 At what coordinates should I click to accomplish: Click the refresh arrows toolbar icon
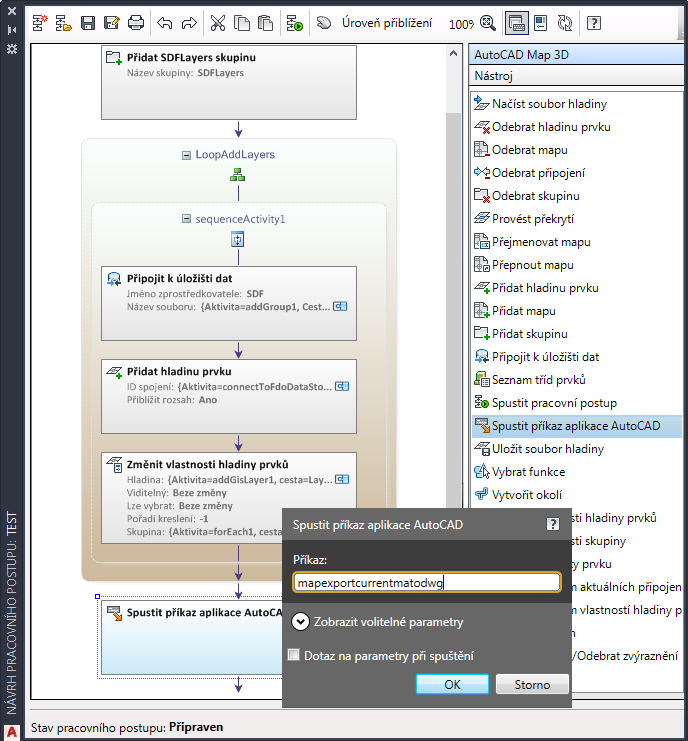pos(565,23)
